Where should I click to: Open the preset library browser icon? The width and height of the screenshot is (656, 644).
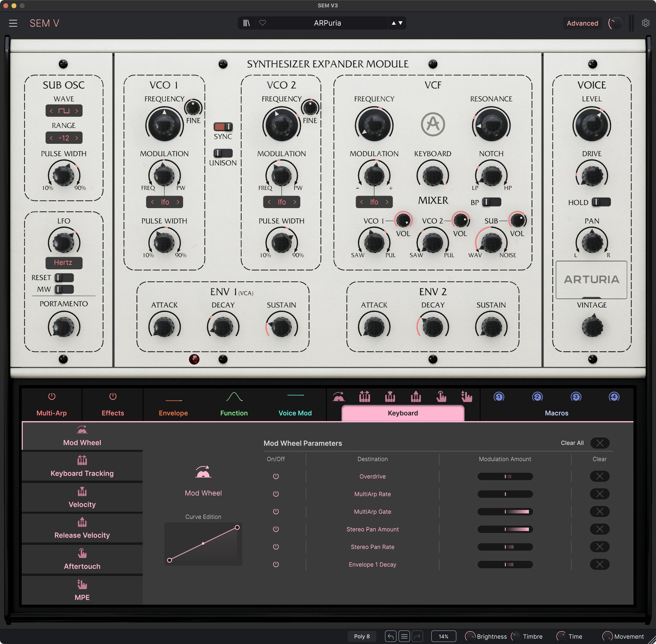point(246,23)
